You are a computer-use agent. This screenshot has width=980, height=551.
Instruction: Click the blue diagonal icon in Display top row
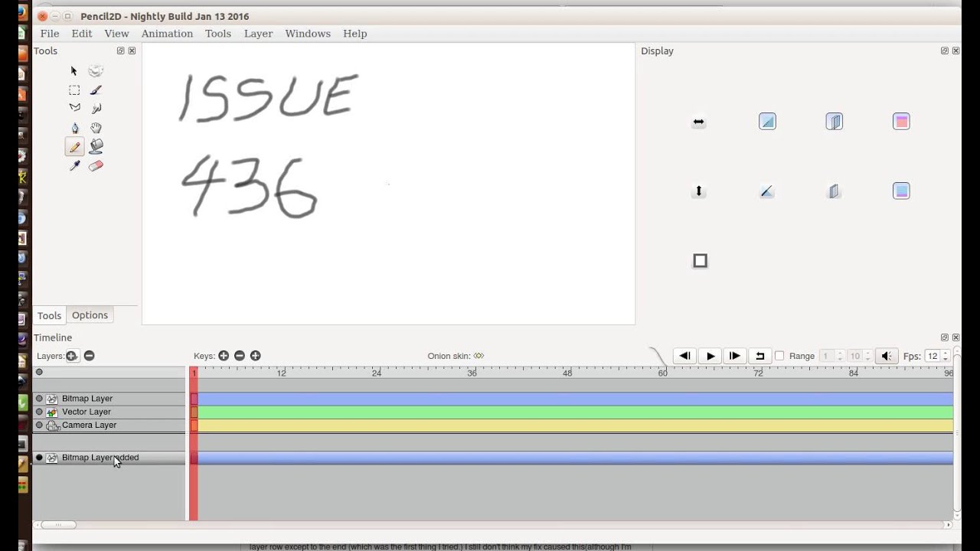pos(767,122)
